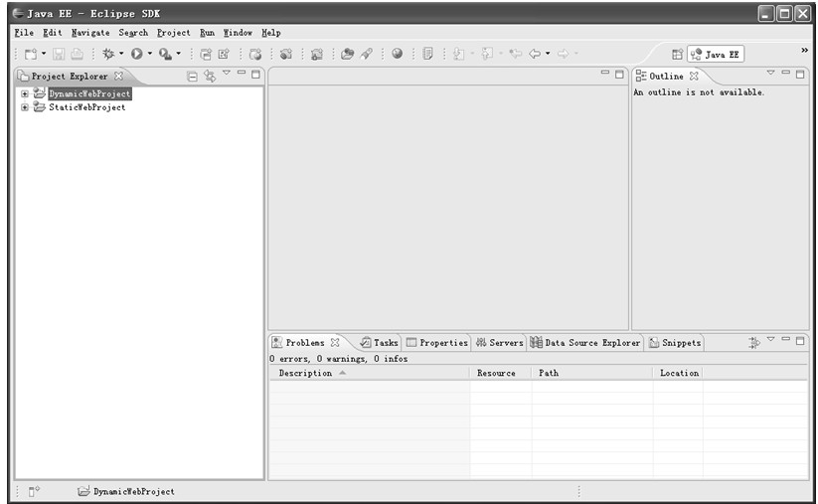The image size is (818, 504).
Task: Maximize the editor area
Action: 619,75
